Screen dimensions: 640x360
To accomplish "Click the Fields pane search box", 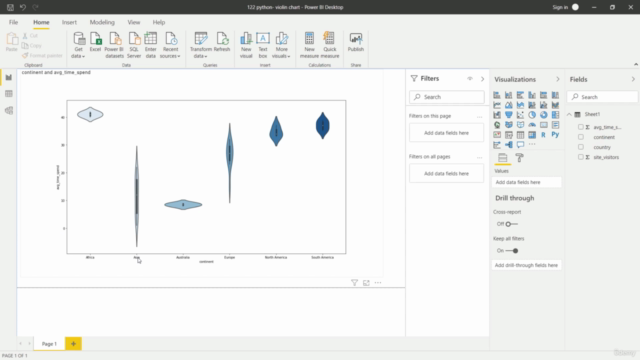I will (x=603, y=97).
